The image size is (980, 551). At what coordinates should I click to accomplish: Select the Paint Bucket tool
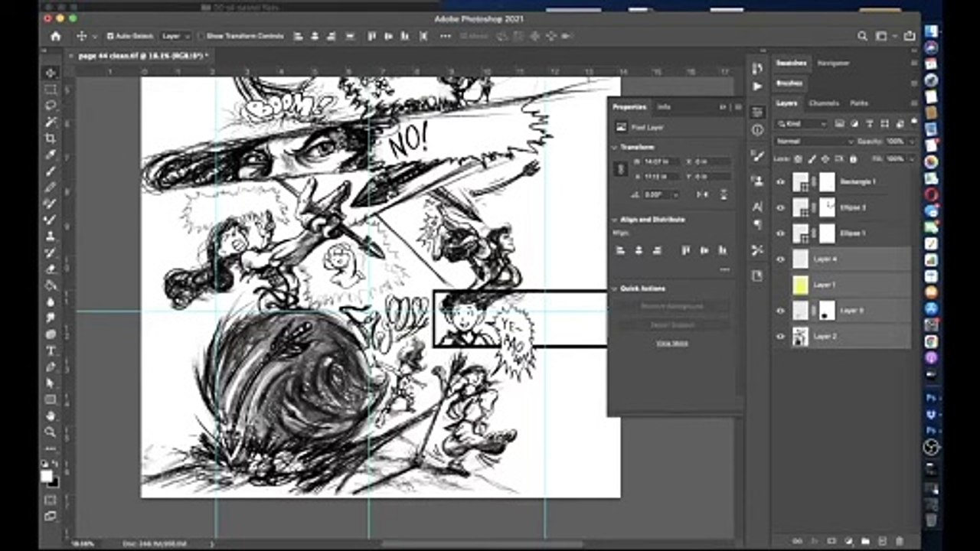click(x=51, y=285)
